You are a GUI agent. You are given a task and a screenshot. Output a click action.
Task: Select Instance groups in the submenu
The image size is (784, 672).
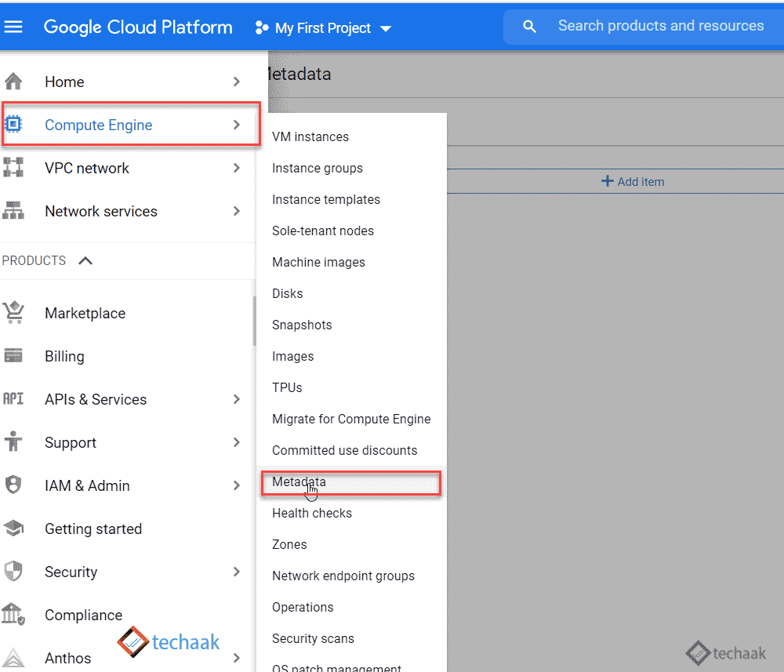[x=317, y=168]
